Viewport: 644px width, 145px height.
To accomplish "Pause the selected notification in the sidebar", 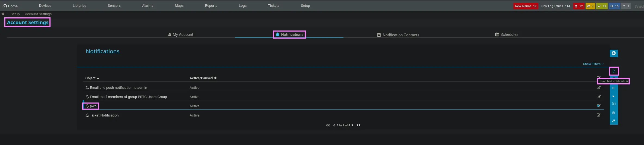I will [613, 88].
